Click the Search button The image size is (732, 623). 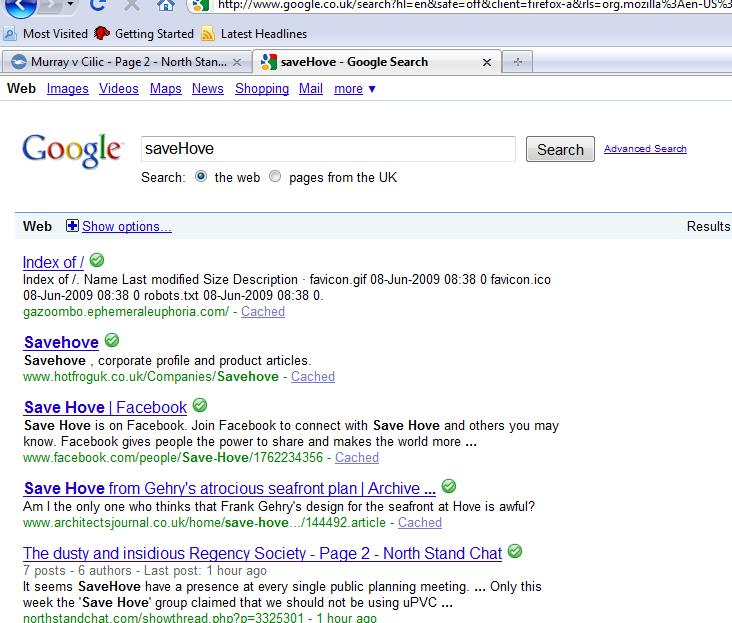pos(560,149)
